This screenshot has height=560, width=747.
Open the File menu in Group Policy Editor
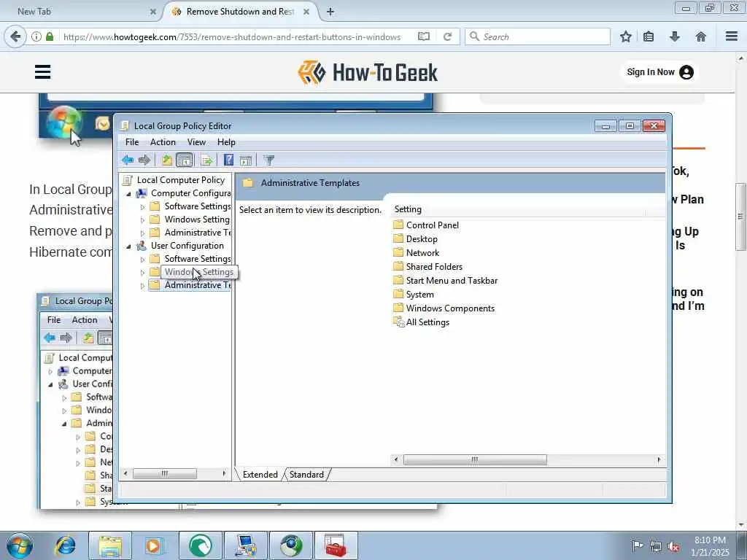click(132, 142)
